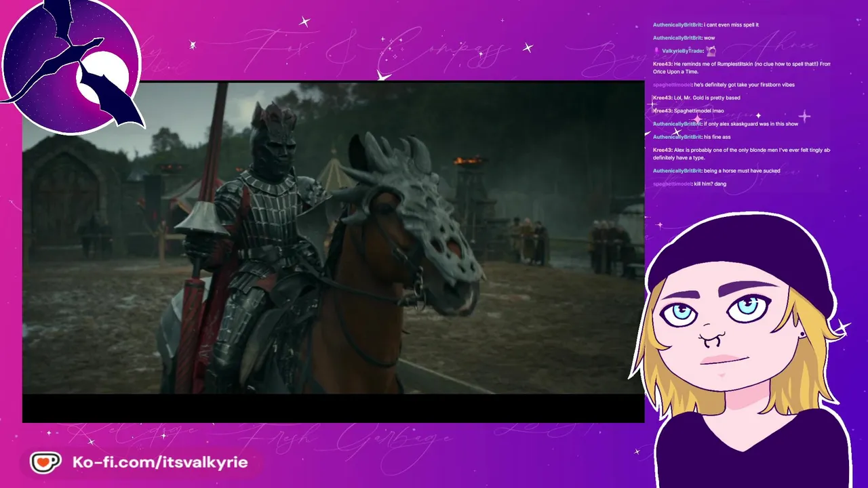Click the dragon and moon channel logo
Viewport: 868px width, 488px height.
click(72, 66)
